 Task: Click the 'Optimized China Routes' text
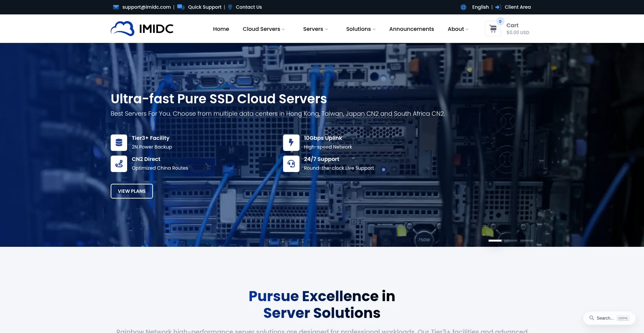coord(160,168)
